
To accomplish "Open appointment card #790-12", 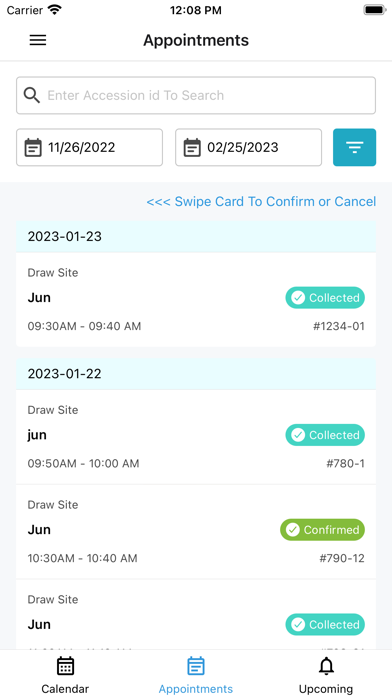I will click(196, 532).
